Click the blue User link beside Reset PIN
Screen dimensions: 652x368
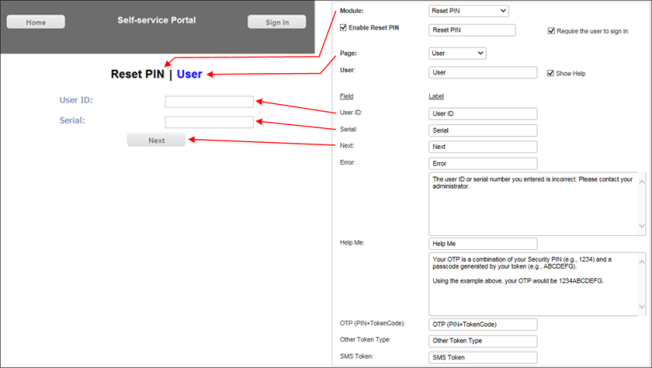coord(190,74)
